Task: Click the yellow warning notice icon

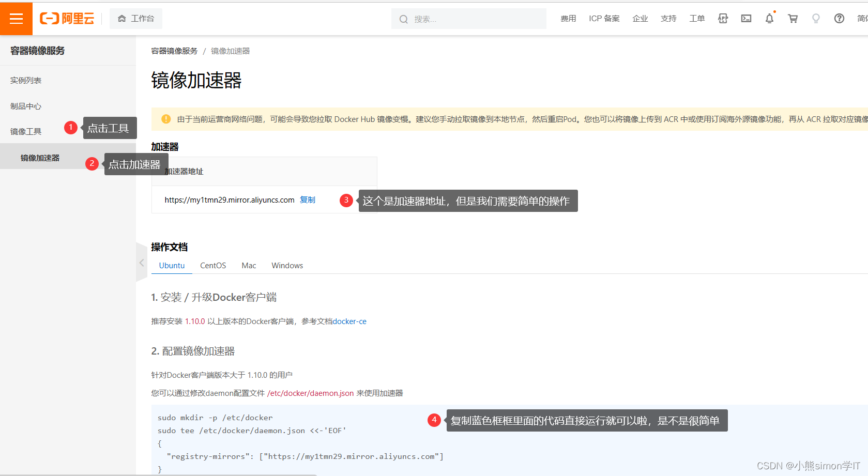Action: point(166,119)
